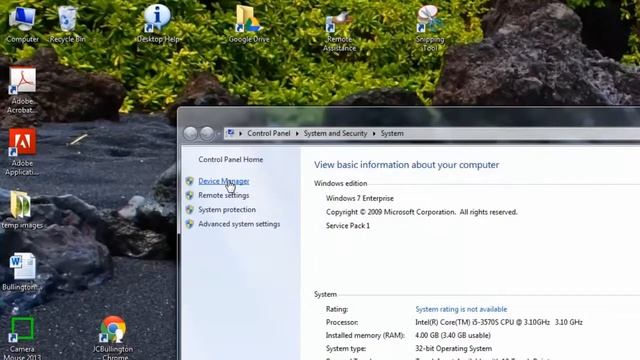The width and height of the screenshot is (640, 360).
Task: Click the 'View basic information about your computer' heading
Action: [x=407, y=165]
